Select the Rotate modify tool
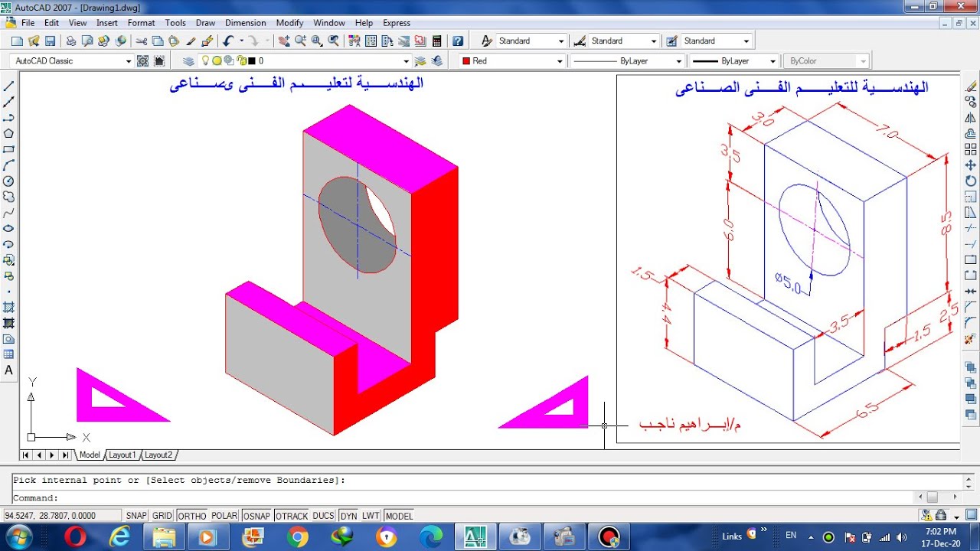Image resolution: width=980 pixels, height=551 pixels. click(x=971, y=181)
